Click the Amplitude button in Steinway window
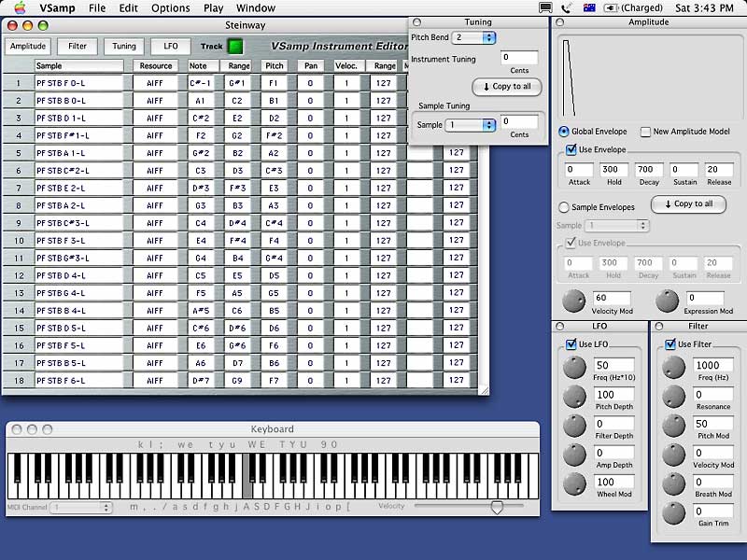Screen dimensions: 747x560 click(x=28, y=46)
